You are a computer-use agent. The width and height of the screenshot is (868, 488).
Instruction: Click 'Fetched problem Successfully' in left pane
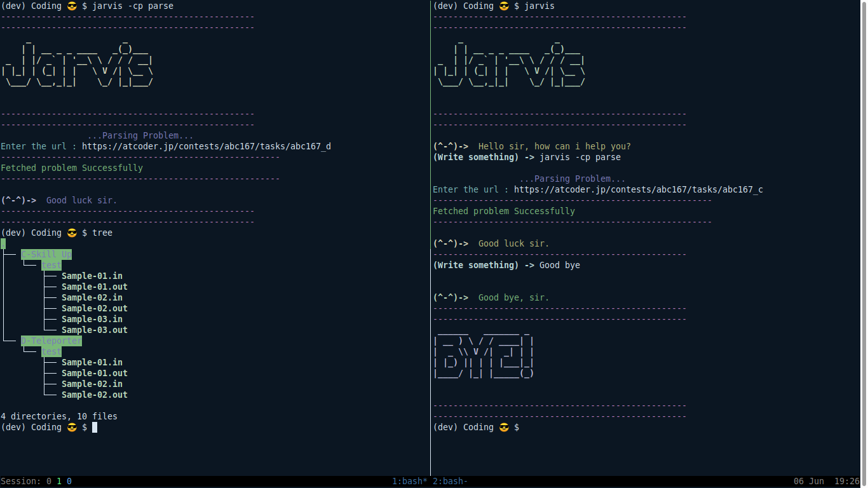pos(72,168)
